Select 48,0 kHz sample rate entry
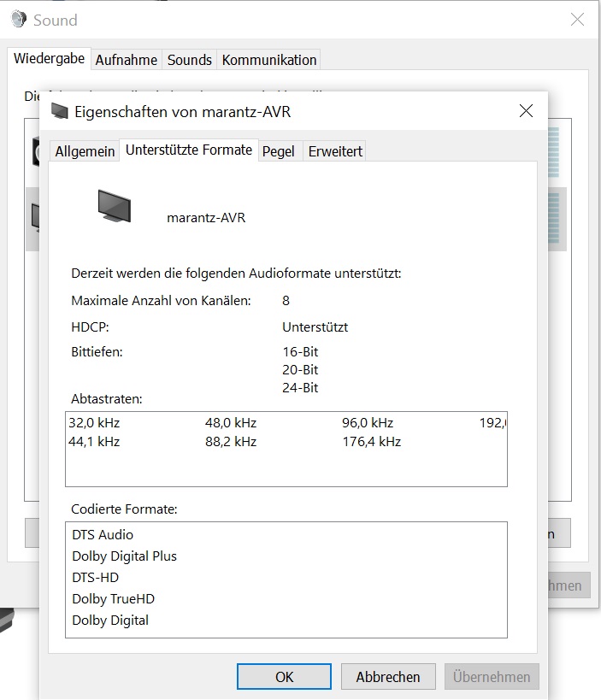Viewport: 601px width, 700px height. (231, 422)
